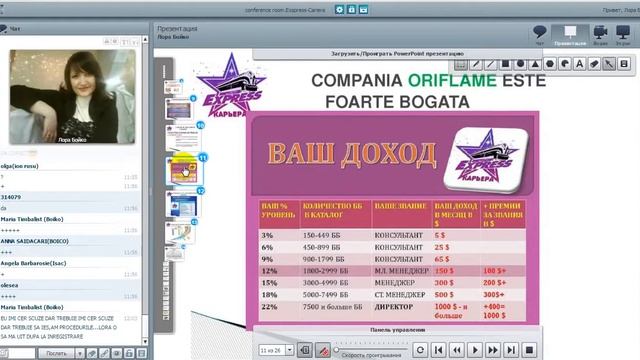Viewport: 640px width, 360px height.
Task: Open slide 9 thumbnail
Action: pos(179,109)
